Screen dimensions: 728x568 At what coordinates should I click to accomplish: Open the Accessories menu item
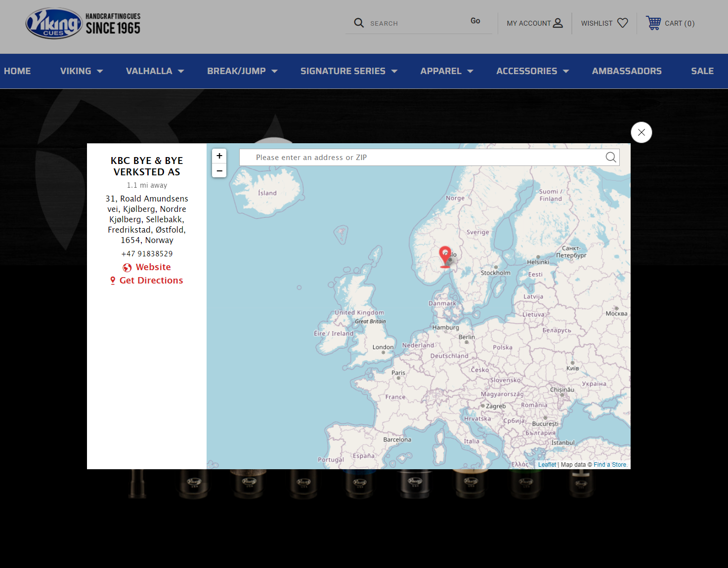tap(527, 71)
